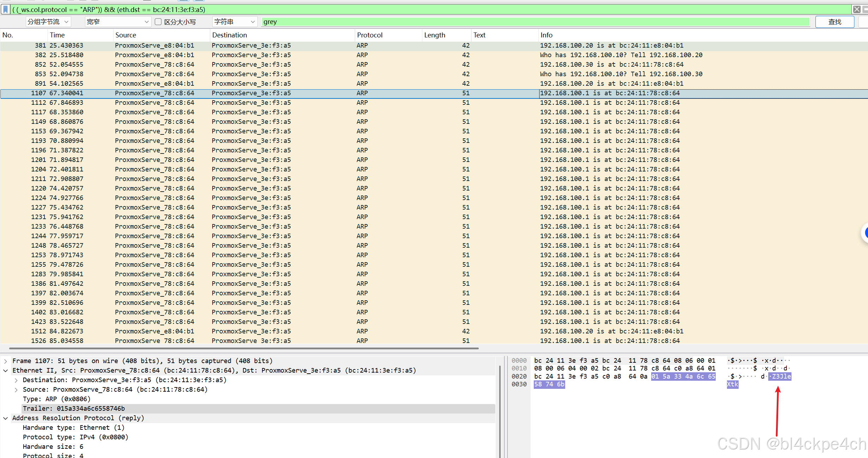This screenshot has width=868, height=458.
Task: Expand the Source ProxmoxServe_78:c8:64 node
Action: click(16, 390)
